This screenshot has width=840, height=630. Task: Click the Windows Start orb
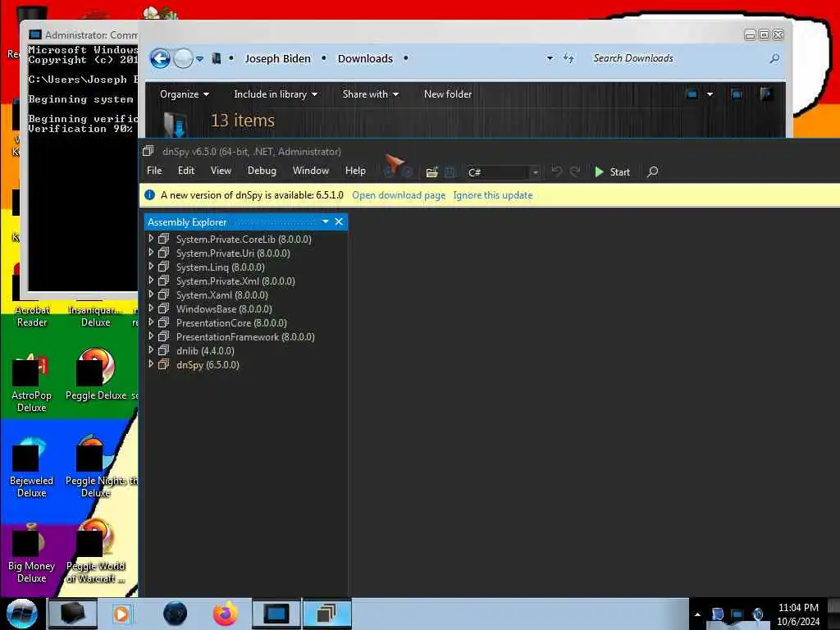(x=22, y=614)
